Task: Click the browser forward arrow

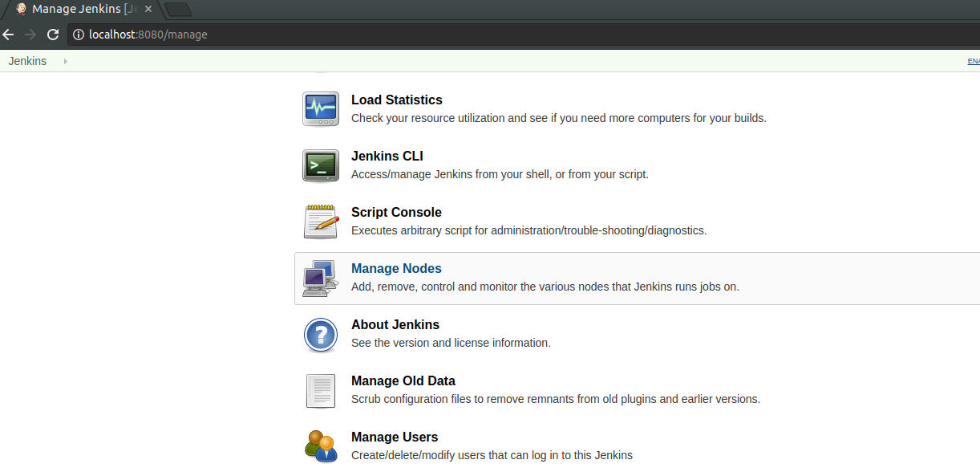Action: [x=30, y=35]
